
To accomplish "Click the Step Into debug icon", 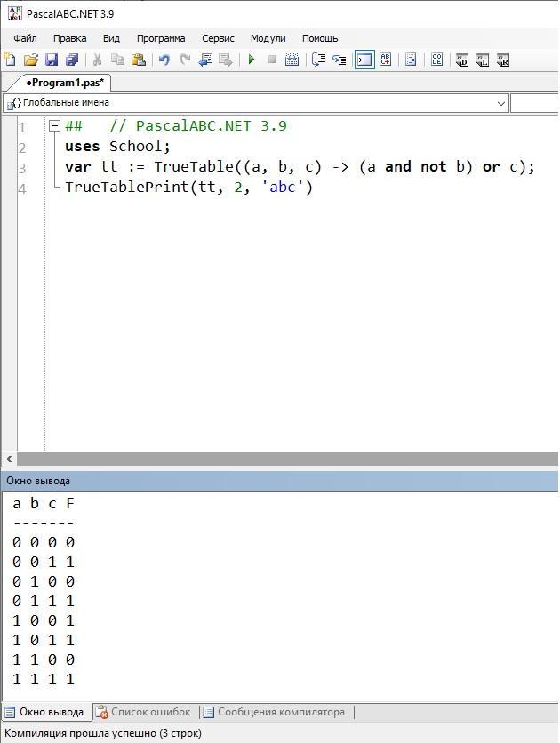I will coord(340,60).
